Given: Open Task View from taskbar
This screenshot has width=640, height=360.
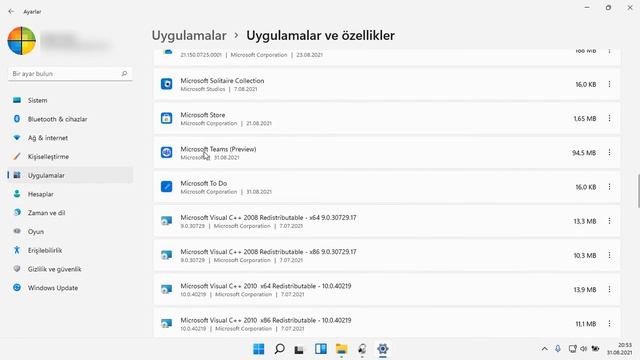Looking at the screenshot, I should 300,349.
